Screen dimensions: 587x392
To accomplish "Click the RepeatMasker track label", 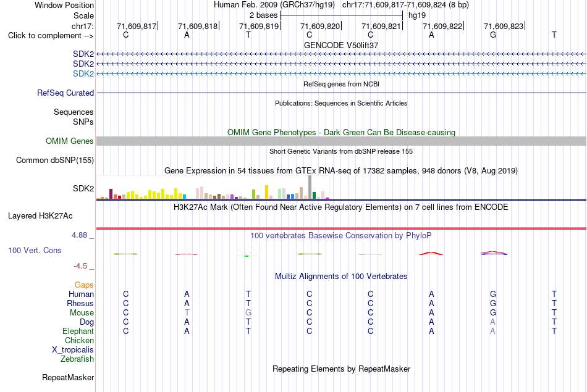I will tap(68, 377).
